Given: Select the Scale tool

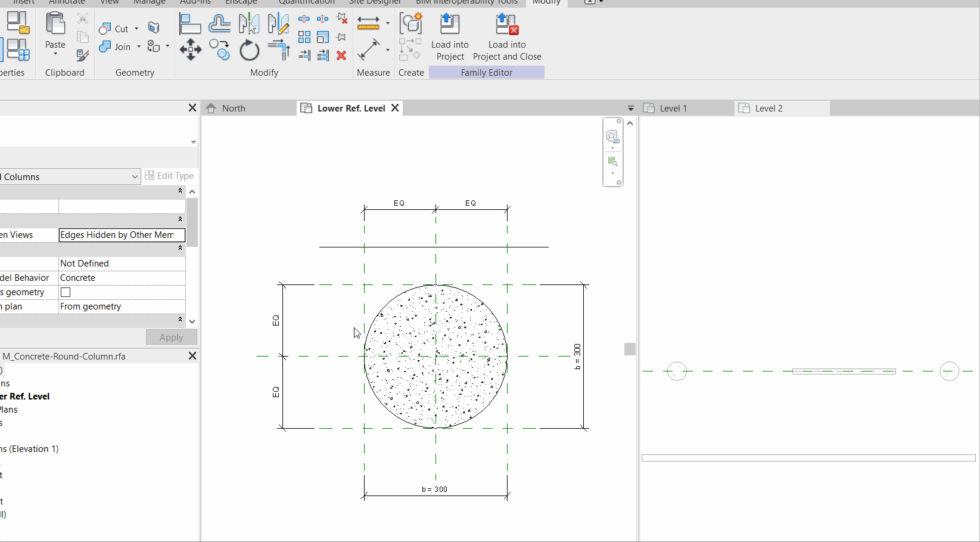Looking at the screenshot, I should (x=323, y=37).
